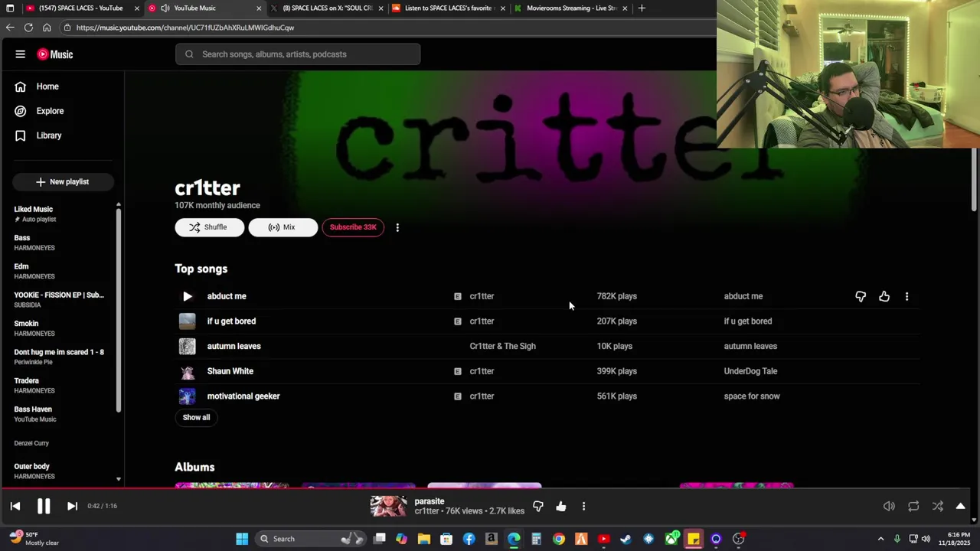Viewport: 980px width, 551px height.
Task: Toggle shuffle in player bar
Action: tap(938, 506)
